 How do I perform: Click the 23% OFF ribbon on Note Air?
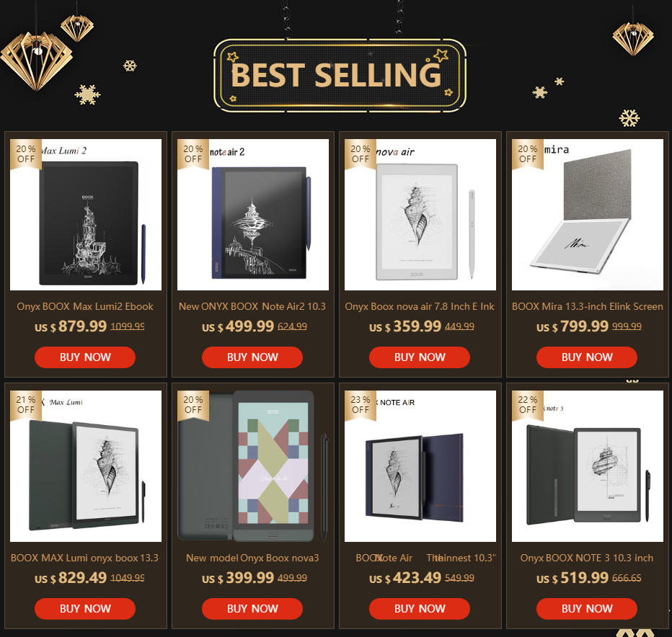point(361,405)
